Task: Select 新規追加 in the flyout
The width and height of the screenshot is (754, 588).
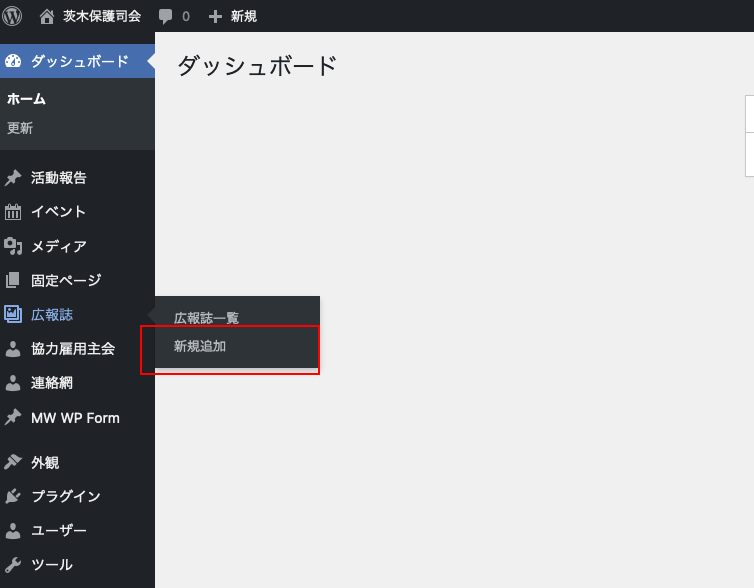Action: [200, 346]
